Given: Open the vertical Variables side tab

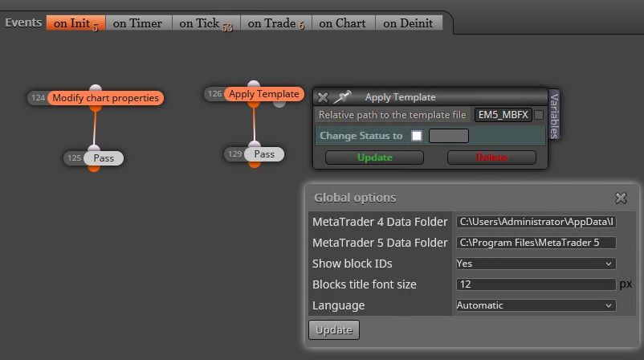Looking at the screenshot, I should coord(554,115).
